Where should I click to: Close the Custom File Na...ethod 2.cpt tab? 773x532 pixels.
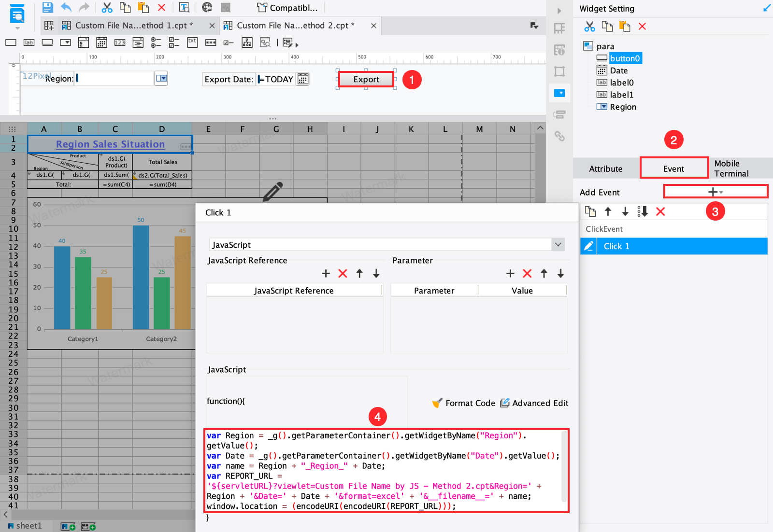[x=373, y=26]
